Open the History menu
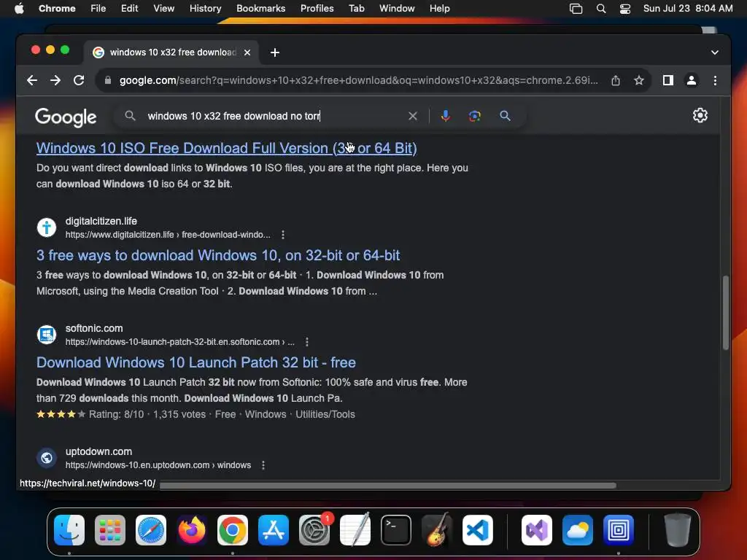This screenshot has width=747, height=560. pos(205,8)
